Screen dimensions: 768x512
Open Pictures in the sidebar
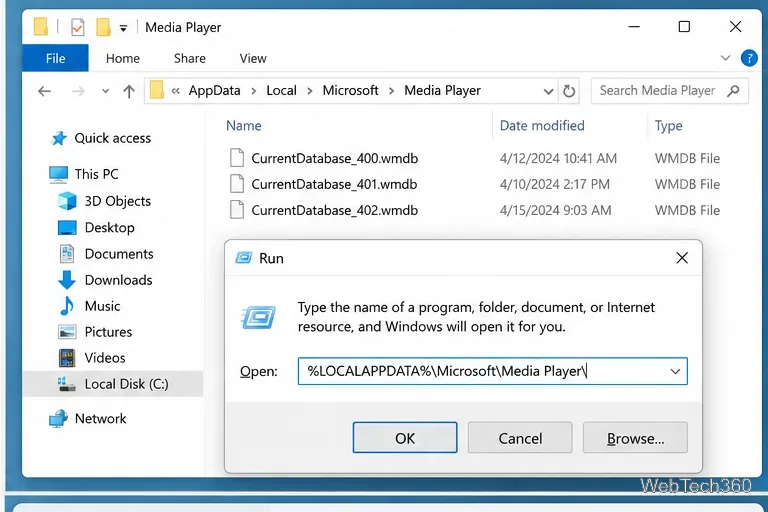[108, 332]
